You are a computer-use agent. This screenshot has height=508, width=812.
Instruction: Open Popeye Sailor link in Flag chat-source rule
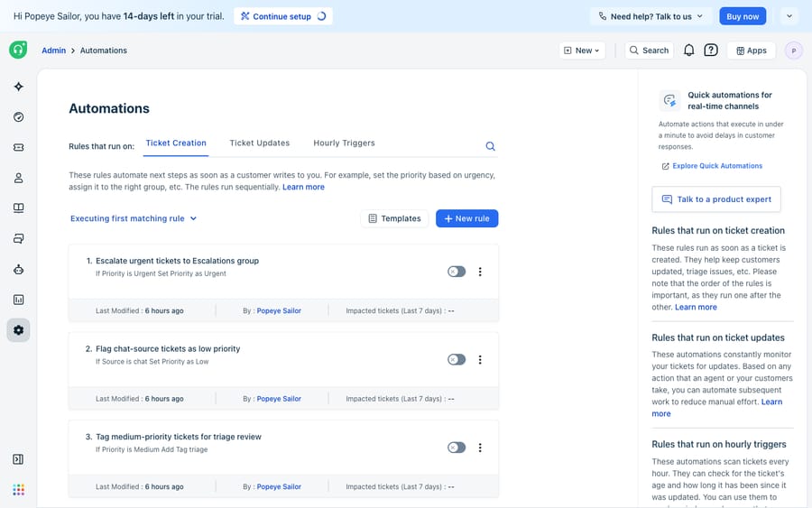pos(279,399)
